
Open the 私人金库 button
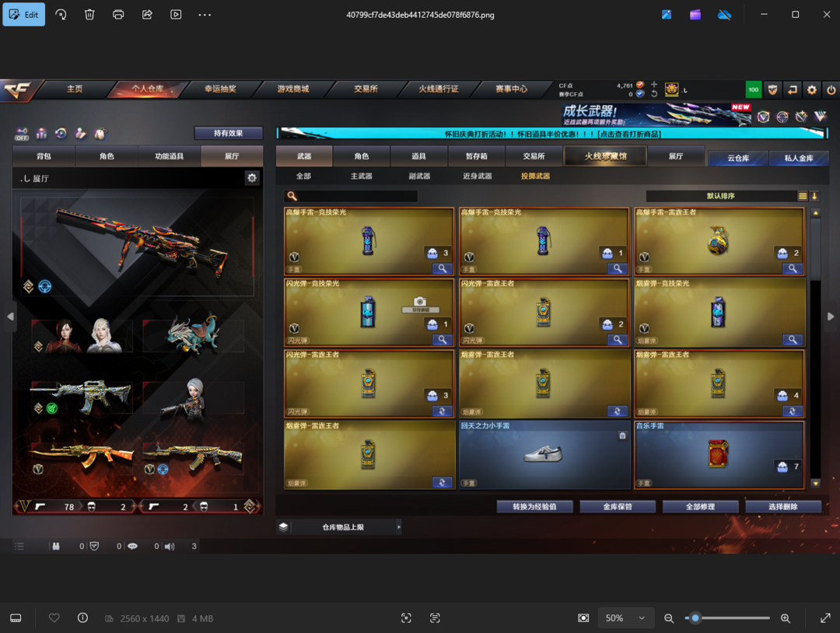tap(799, 158)
